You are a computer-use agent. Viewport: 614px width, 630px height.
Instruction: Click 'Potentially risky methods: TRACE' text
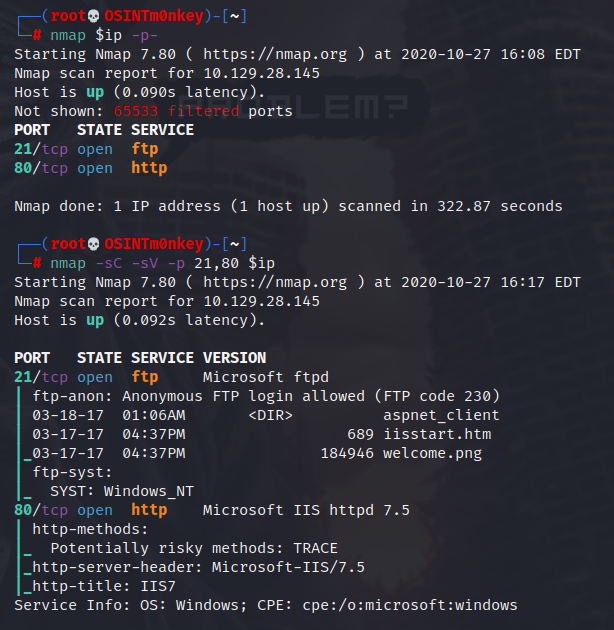[x=194, y=548]
